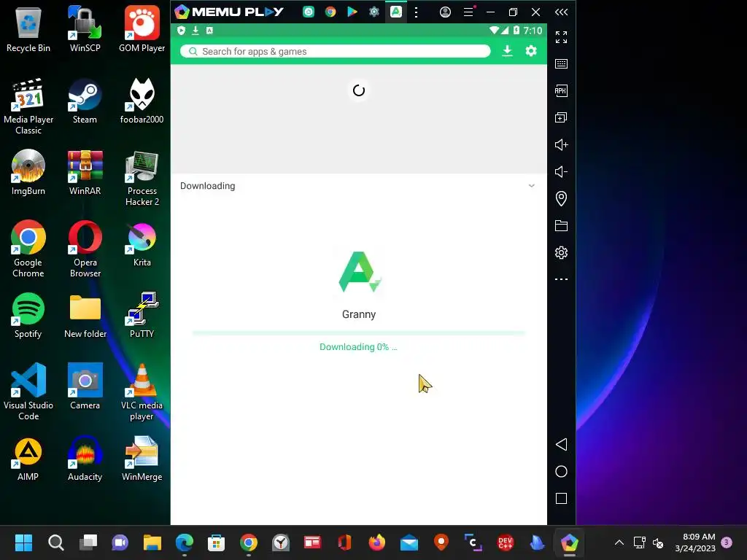Viewport: 747px width, 560px height.
Task: Select Audacity desktop shortcut
Action: point(85,458)
